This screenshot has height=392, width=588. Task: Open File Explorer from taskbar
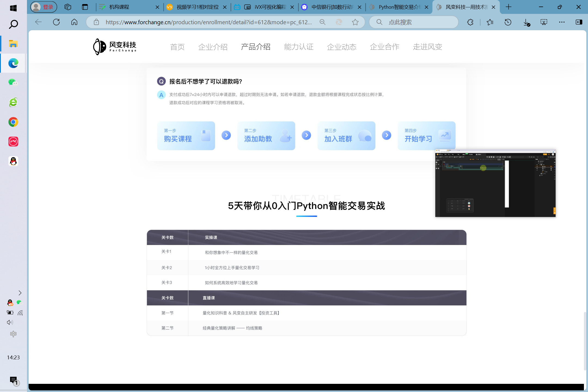point(13,44)
